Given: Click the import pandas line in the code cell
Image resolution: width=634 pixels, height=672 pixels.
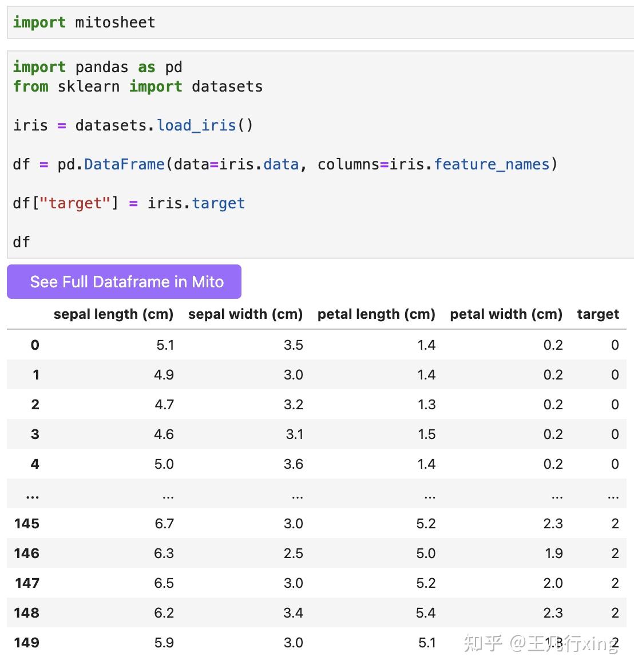Looking at the screenshot, I should (x=97, y=67).
